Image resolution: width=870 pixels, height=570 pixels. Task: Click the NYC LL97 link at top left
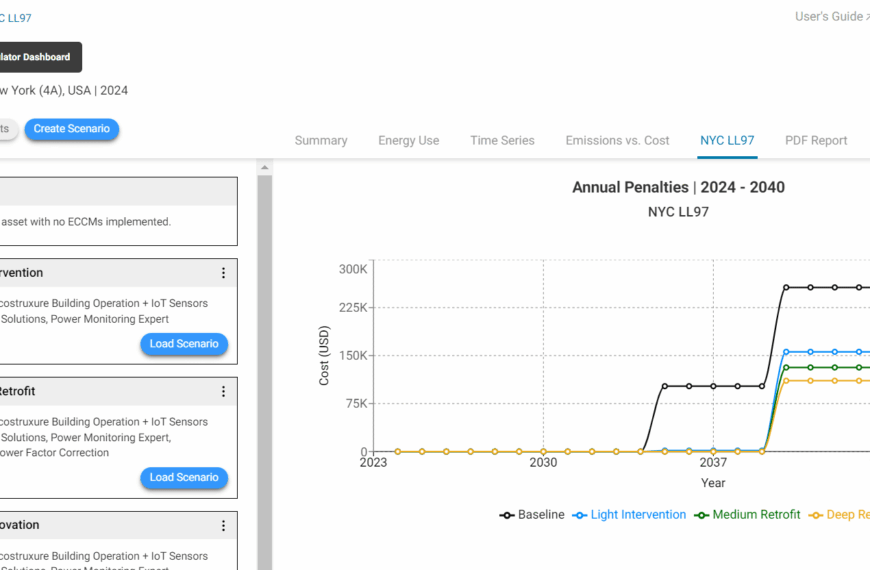tap(15, 18)
